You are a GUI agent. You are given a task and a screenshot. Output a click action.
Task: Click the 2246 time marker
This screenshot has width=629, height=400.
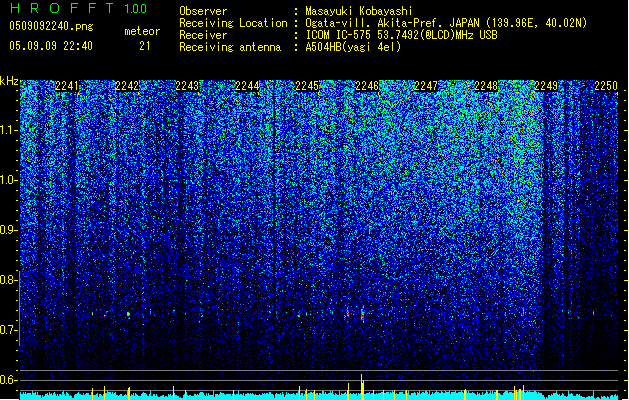coord(367,85)
